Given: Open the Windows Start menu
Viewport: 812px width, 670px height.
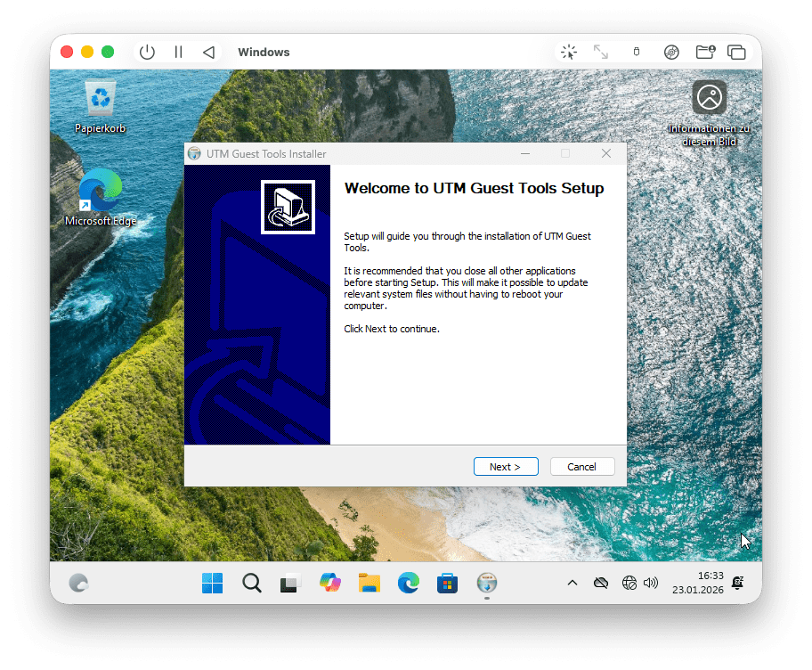Looking at the screenshot, I should pyautogui.click(x=213, y=584).
